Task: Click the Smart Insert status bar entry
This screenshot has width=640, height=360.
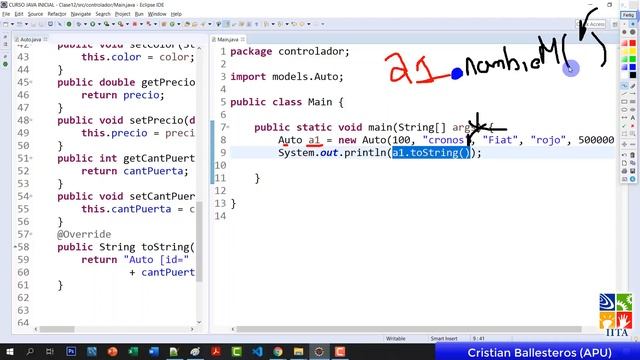Action: tap(444, 338)
